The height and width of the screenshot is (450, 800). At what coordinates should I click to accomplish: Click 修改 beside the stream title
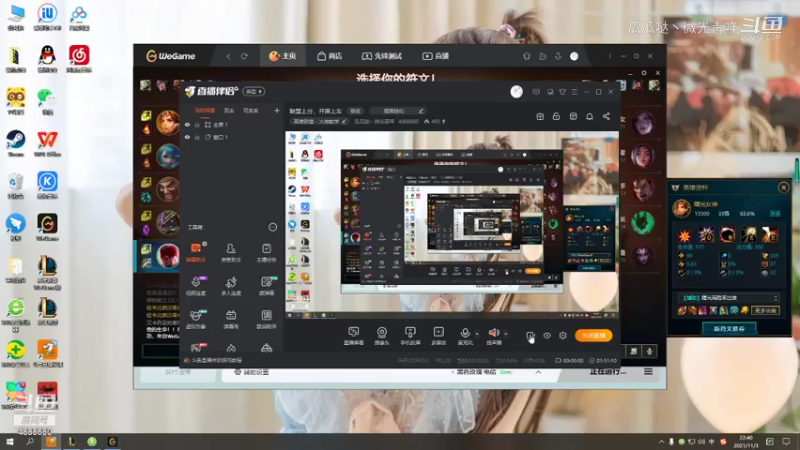click(x=355, y=111)
